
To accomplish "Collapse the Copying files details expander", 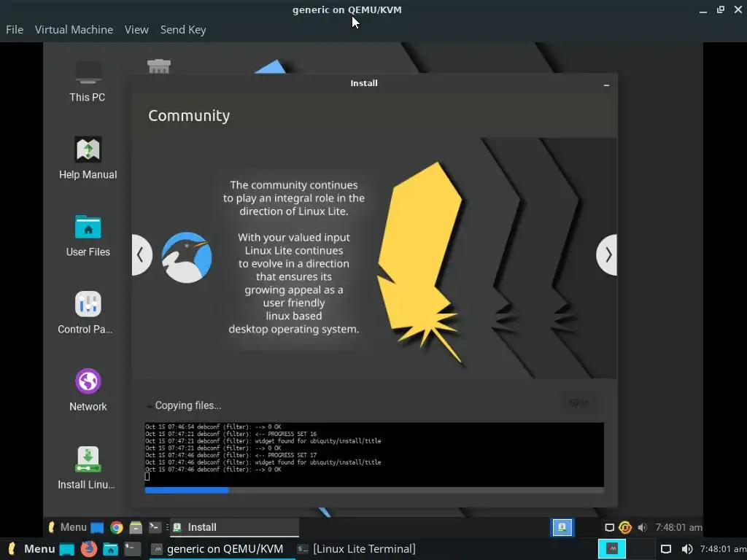I will pyautogui.click(x=149, y=406).
